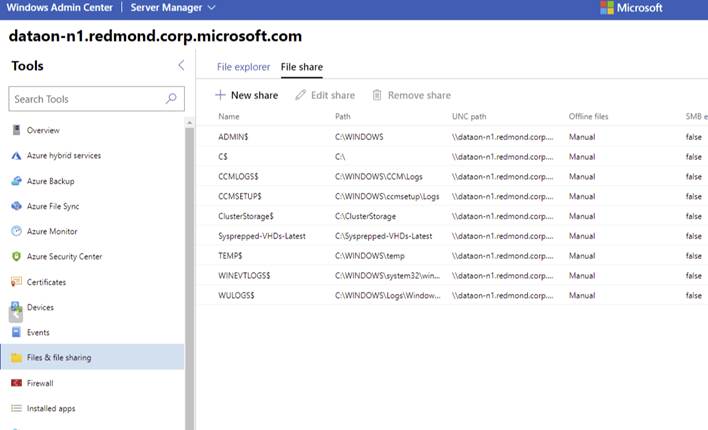The height and width of the screenshot is (430, 708).
Task: Click the Azure hybrid services icon
Action: click(x=16, y=156)
